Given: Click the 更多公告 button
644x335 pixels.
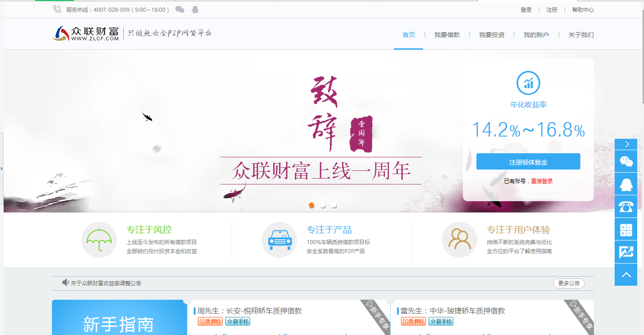Looking at the screenshot, I should pyautogui.click(x=569, y=283).
